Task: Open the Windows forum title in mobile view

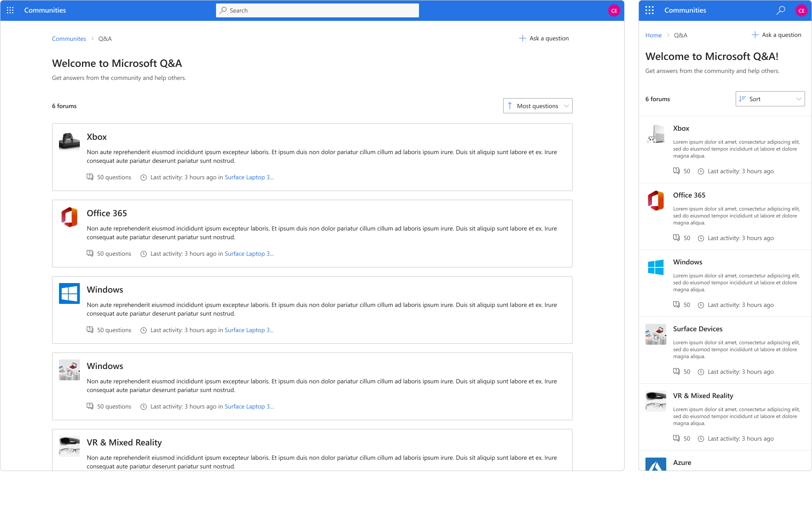Action: point(688,262)
